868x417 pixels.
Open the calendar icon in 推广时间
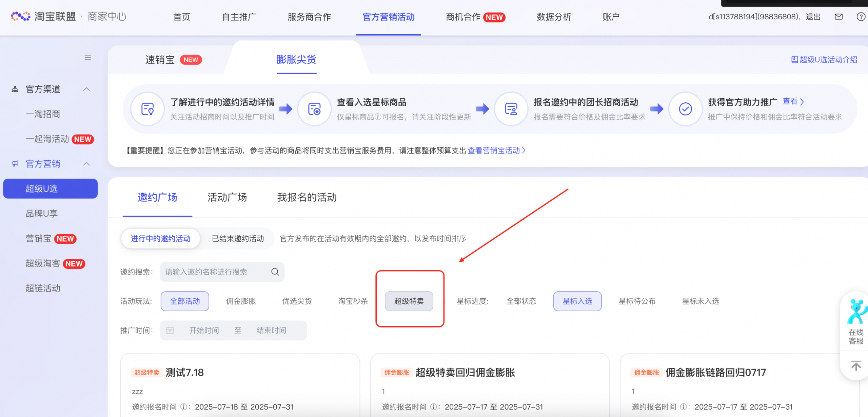(170, 330)
